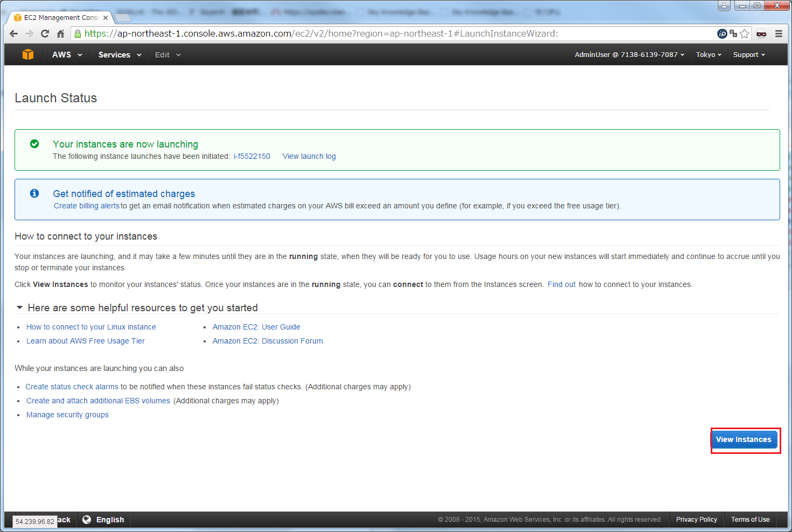Click 'How to connect to your instances' heading
The image size is (792, 532).
pyautogui.click(x=86, y=236)
